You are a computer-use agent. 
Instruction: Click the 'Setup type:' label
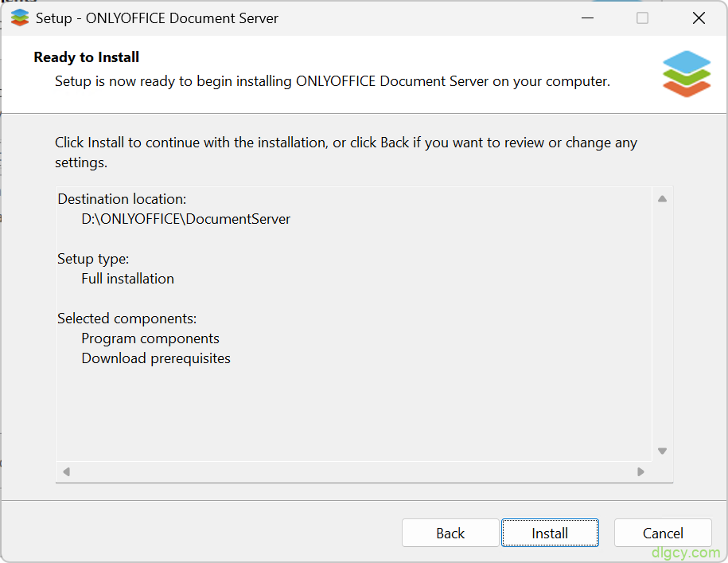coord(93,259)
